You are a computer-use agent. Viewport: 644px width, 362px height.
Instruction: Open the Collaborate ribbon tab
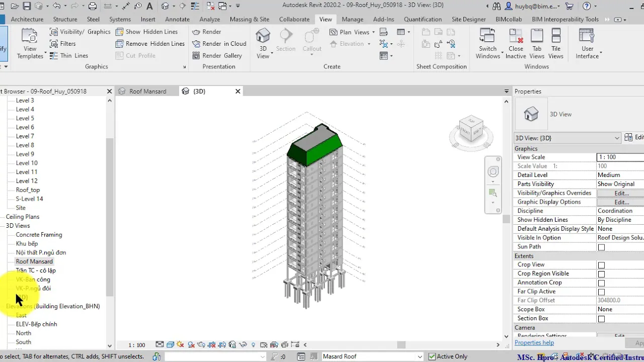point(294,19)
